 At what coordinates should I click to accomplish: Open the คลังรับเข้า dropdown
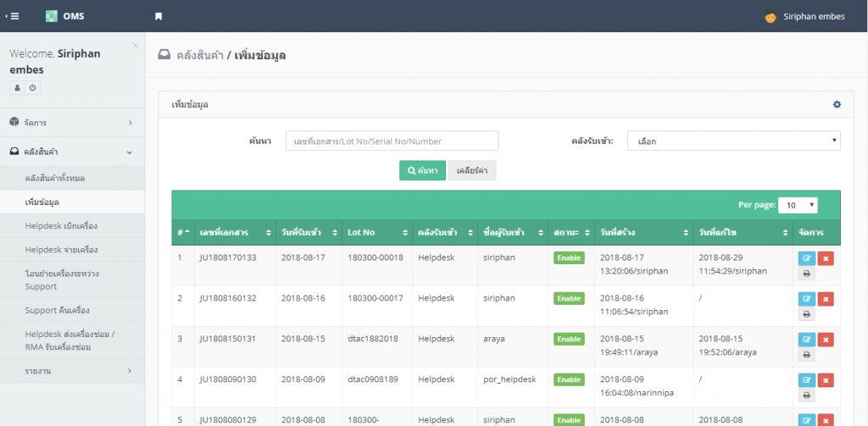(733, 141)
